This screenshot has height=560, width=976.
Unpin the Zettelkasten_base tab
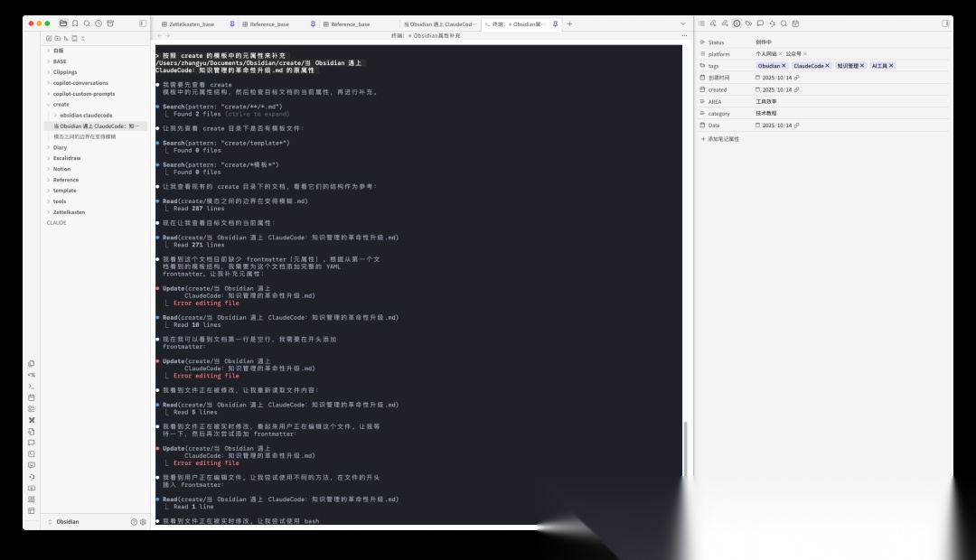(232, 24)
